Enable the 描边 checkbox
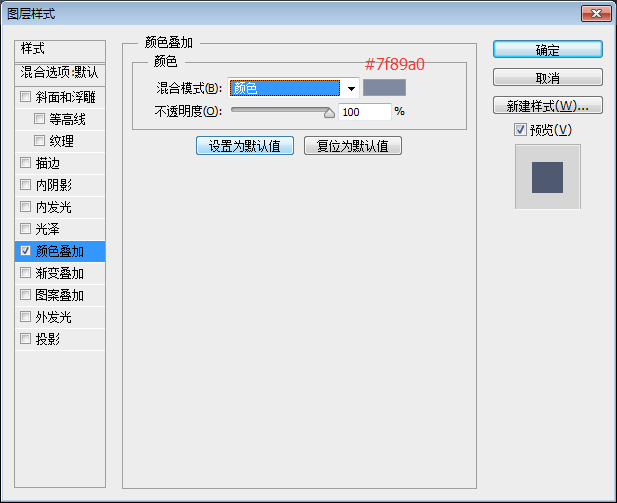Screen dimensions: 617x503 (26, 163)
